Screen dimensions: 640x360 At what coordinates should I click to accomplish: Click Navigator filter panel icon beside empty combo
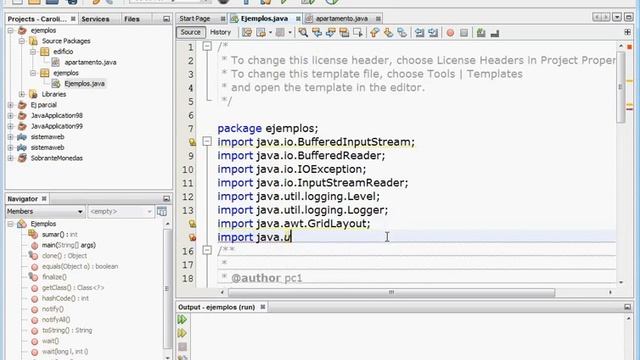162,211
